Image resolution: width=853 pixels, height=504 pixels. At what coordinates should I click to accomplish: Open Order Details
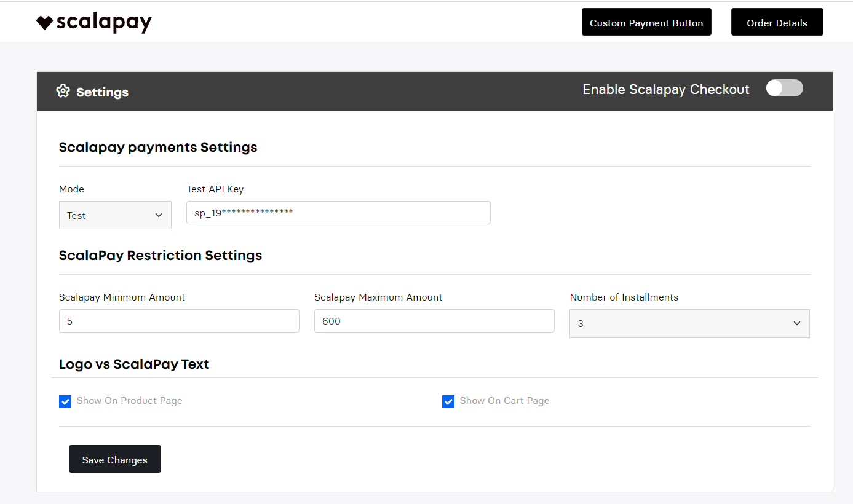click(777, 22)
